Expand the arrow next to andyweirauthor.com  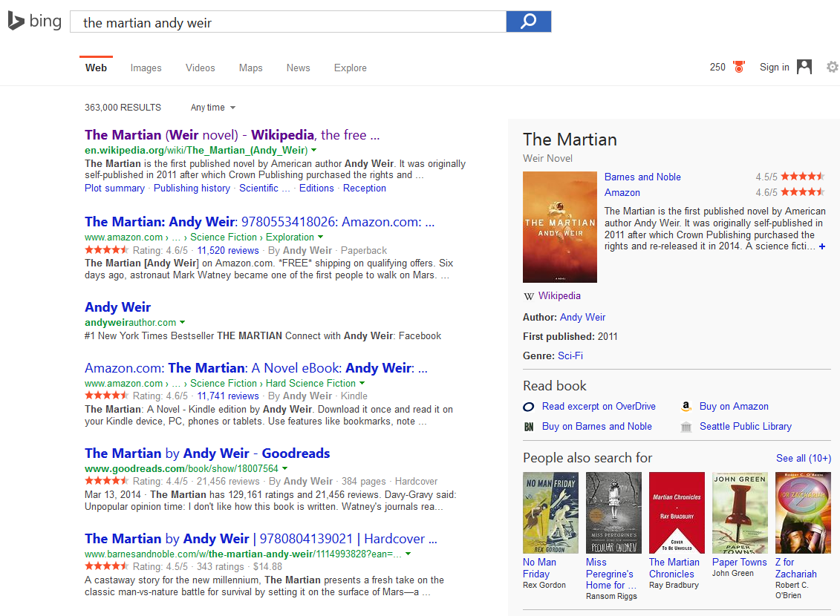click(183, 323)
